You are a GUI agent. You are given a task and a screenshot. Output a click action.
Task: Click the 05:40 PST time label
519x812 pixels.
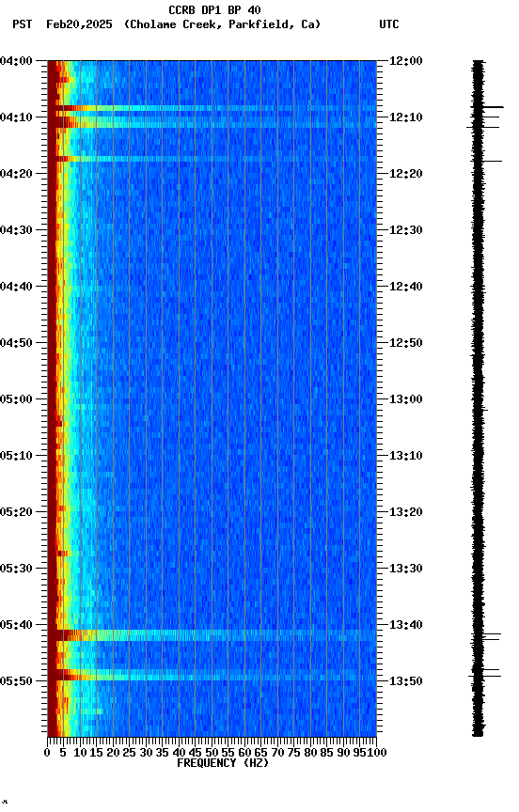click(16, 625)
